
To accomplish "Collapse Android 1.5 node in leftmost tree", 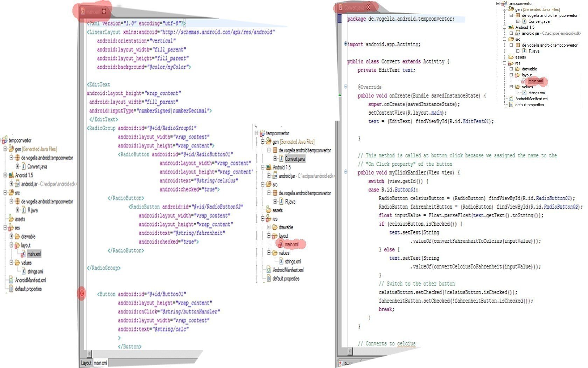I will [5, 175].
